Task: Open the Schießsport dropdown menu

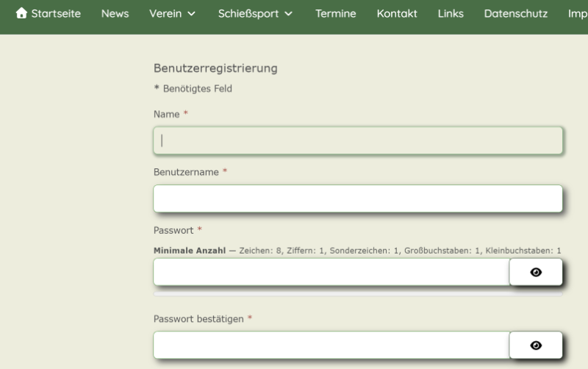Action: coord(255,13)
